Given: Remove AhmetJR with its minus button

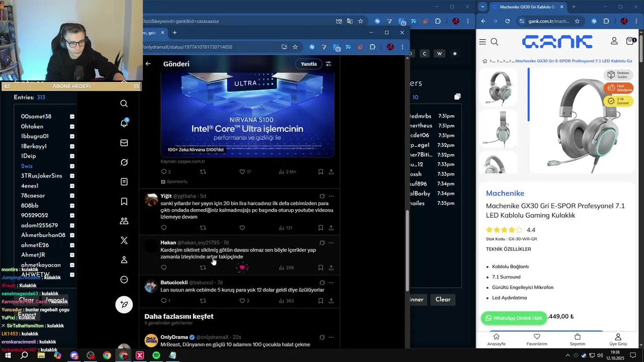Looking at the screenshot, I should coord(72,255).
